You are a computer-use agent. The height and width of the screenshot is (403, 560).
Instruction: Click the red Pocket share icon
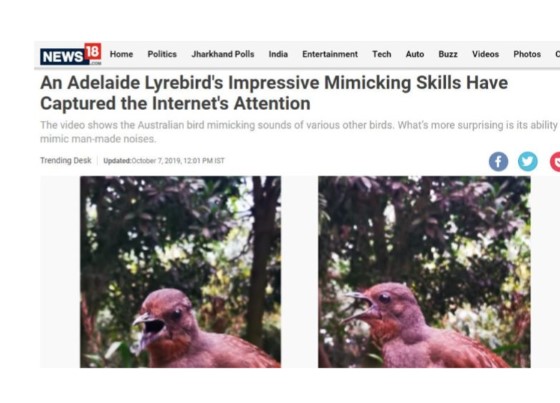click(555, 161)
